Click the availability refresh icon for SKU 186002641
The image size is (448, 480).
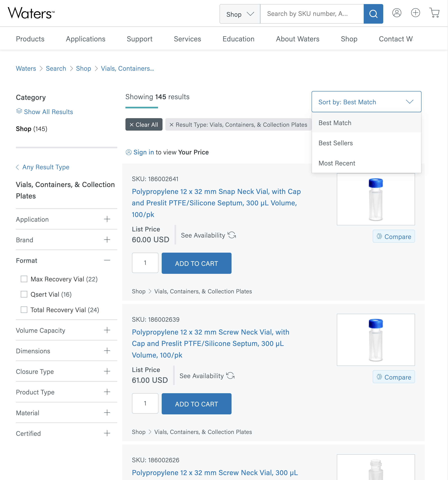(x=232, y=235)
